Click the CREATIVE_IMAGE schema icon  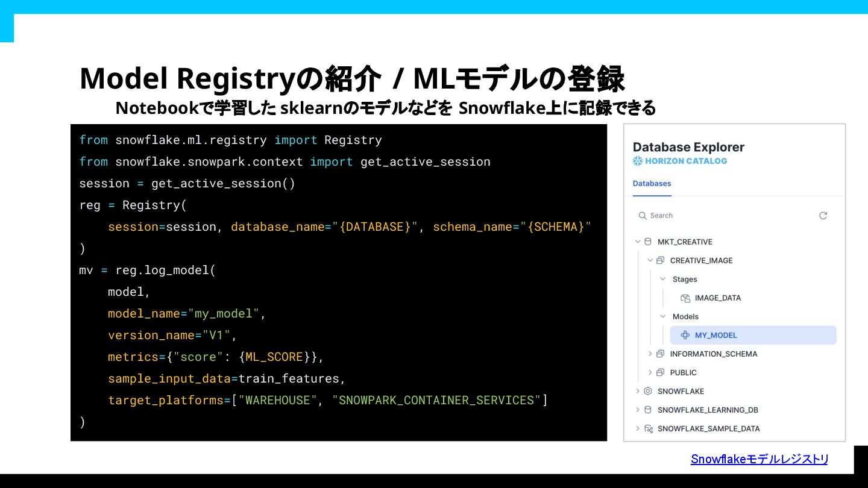(x=661, y=260)
